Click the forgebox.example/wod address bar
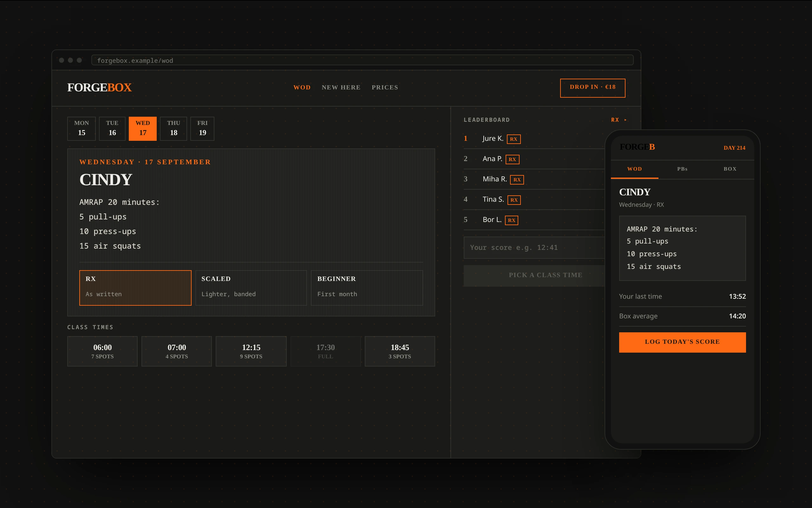Viewport: 812px width, 508px height. (x=362, y=60)
